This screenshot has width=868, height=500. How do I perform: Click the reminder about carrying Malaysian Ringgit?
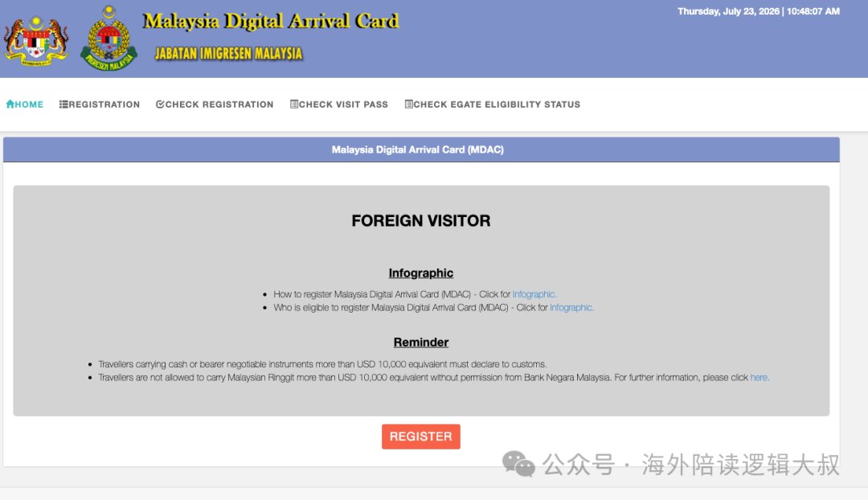(x=433, y=378)
